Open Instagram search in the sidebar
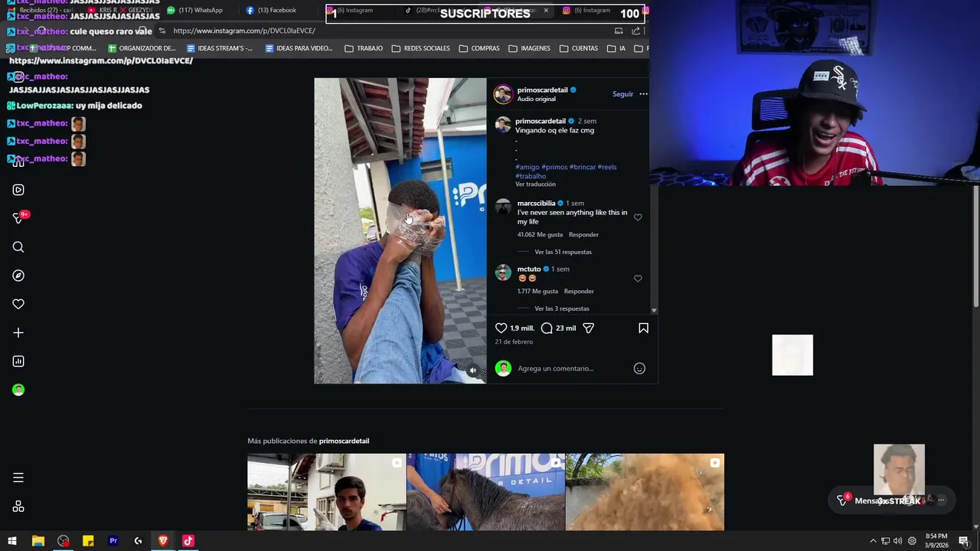Screen dimensions: 980x551 18,247
